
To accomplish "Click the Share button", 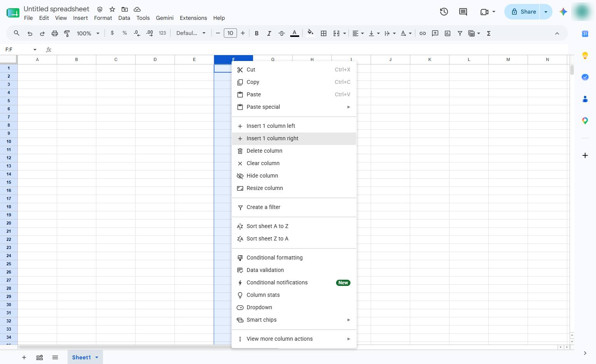I will [x=523, y=12].
